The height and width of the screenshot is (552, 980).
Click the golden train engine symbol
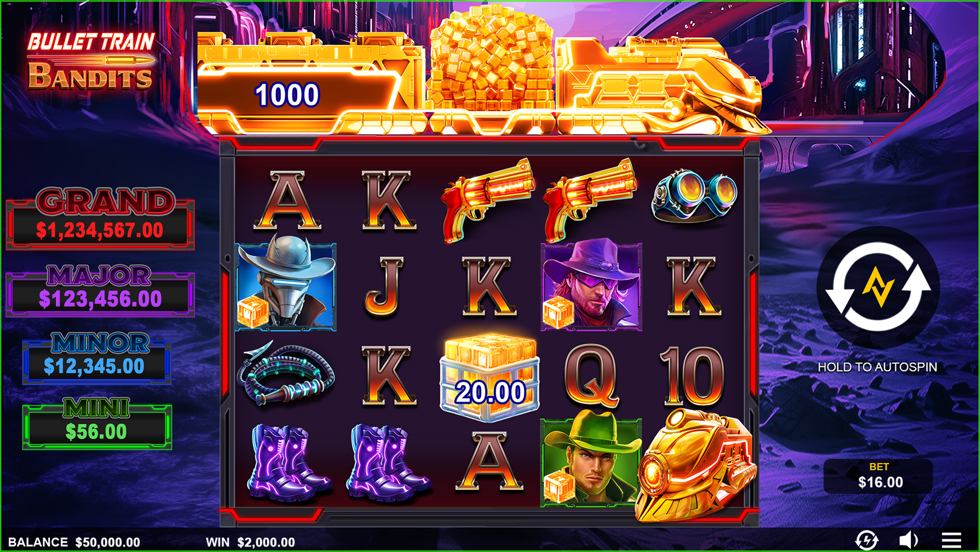[x=694, y=465]
